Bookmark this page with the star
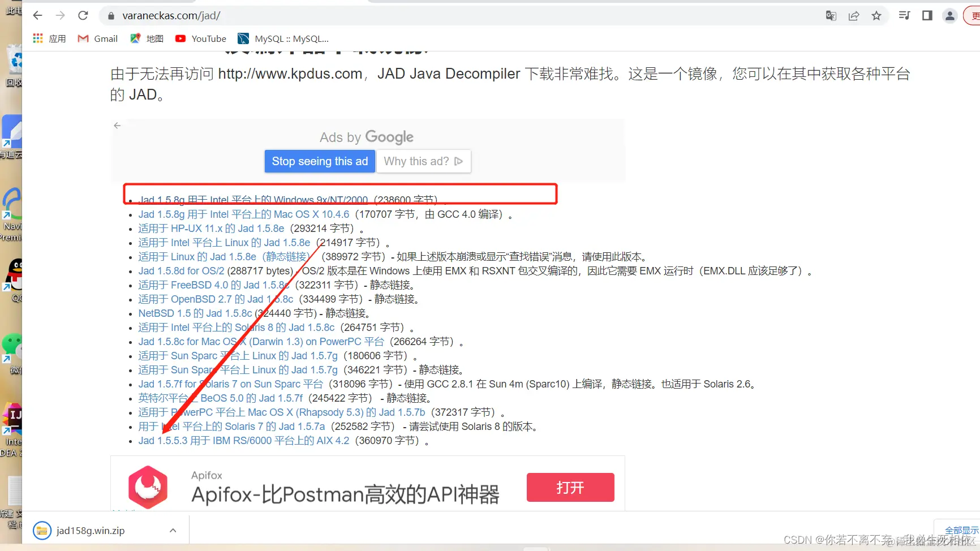Viewport: 980px width, 551px height. pos(876,15)
